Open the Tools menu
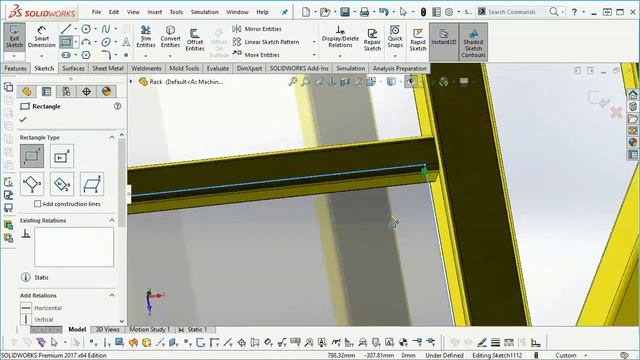 click(x=176, y=12)
